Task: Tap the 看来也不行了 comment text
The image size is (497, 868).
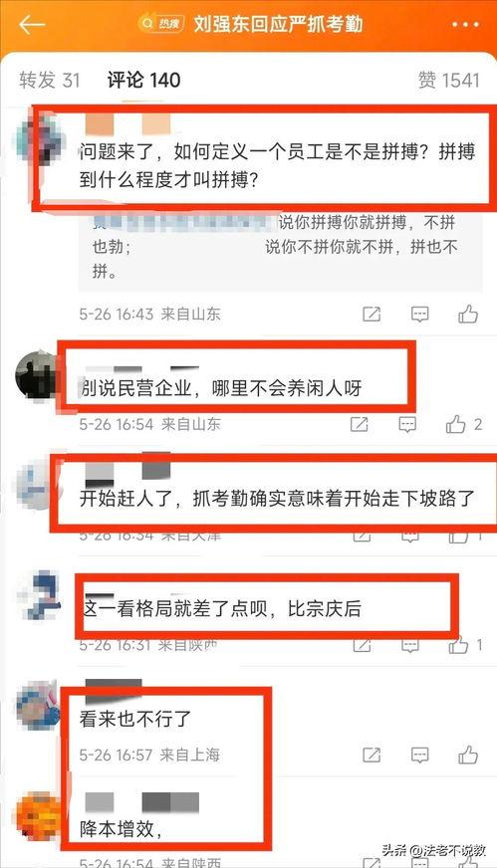Action: (x=135, y=719)
